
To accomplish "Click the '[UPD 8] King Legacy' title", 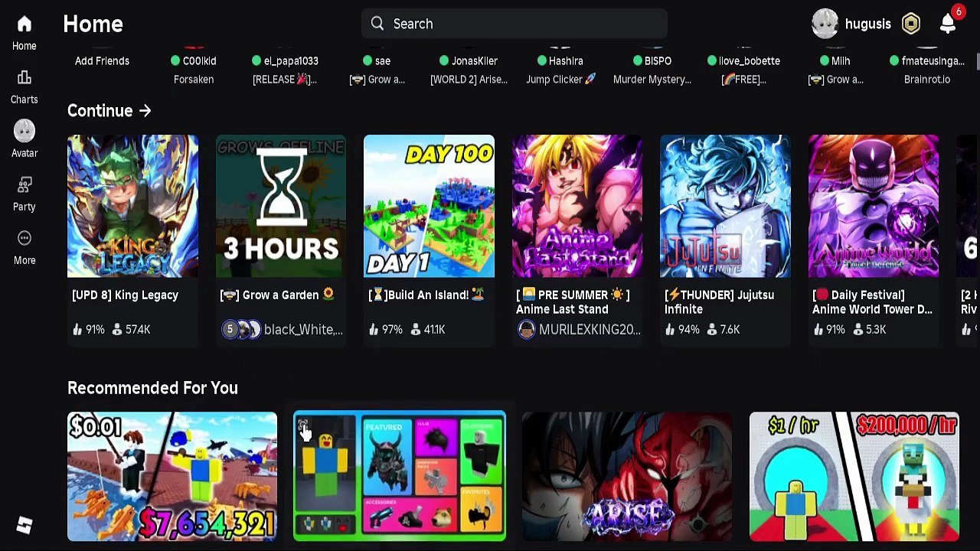I will tap(125, 295).
